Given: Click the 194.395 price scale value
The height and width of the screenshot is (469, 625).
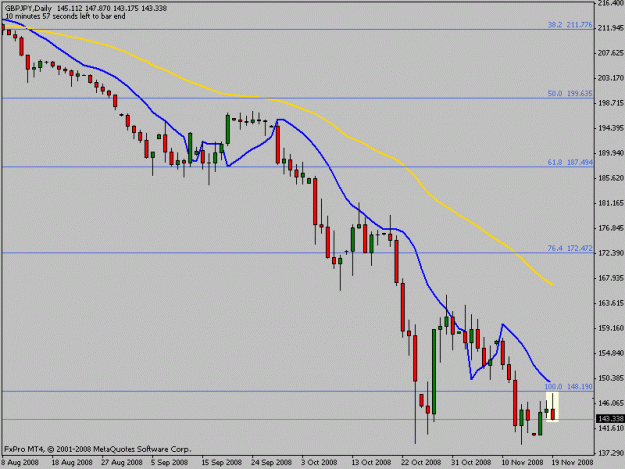Looking at the screenshot, I should (611, 128).
